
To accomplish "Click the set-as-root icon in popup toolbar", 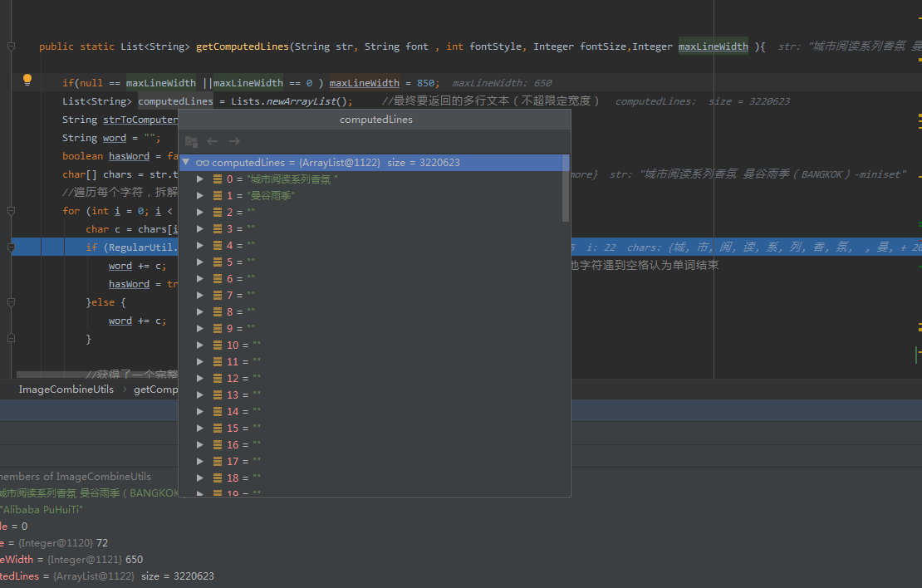I will click(191, 142).
